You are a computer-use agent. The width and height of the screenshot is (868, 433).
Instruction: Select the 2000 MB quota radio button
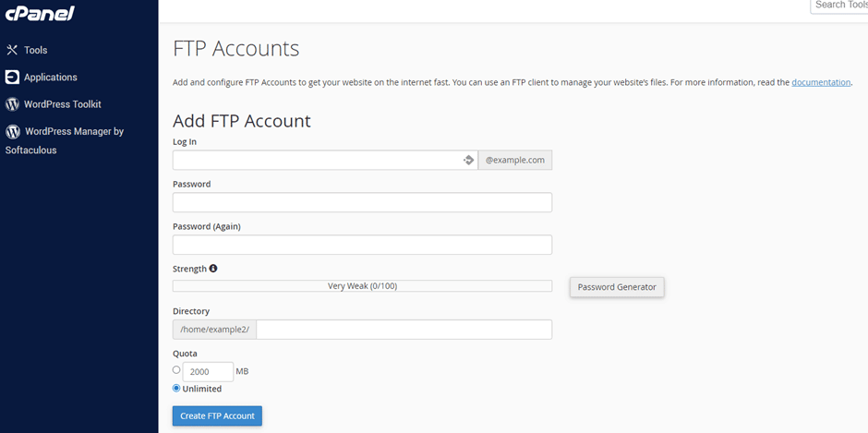pos(176,370)
